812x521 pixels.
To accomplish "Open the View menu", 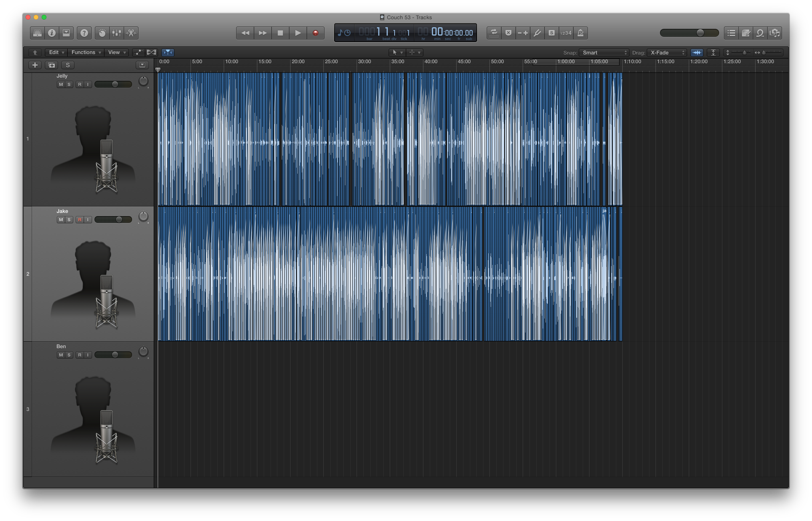I will 117,52.
